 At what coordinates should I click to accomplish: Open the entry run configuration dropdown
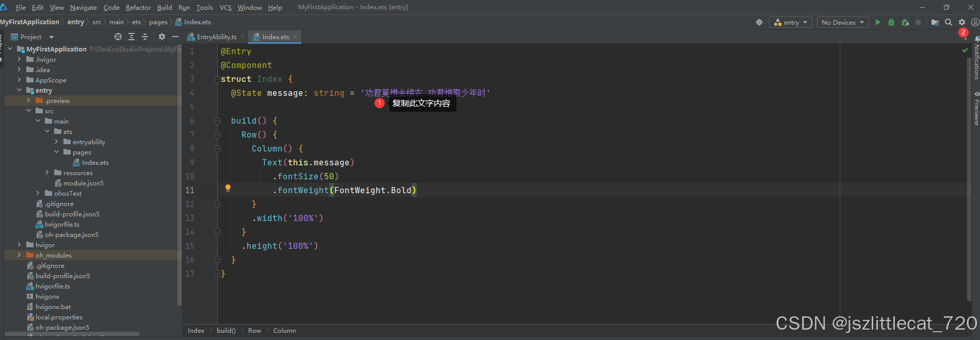pos(791,22)
